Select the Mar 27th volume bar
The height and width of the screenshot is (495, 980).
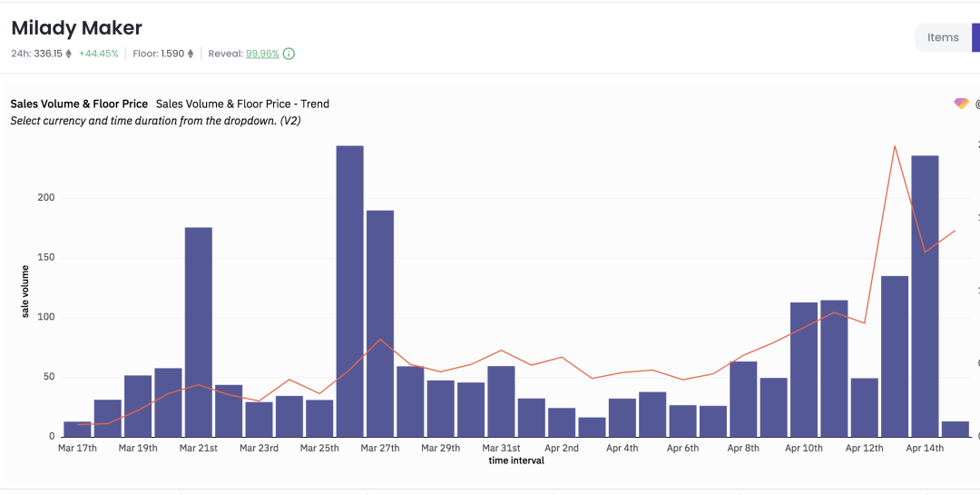tap(380, 323)
